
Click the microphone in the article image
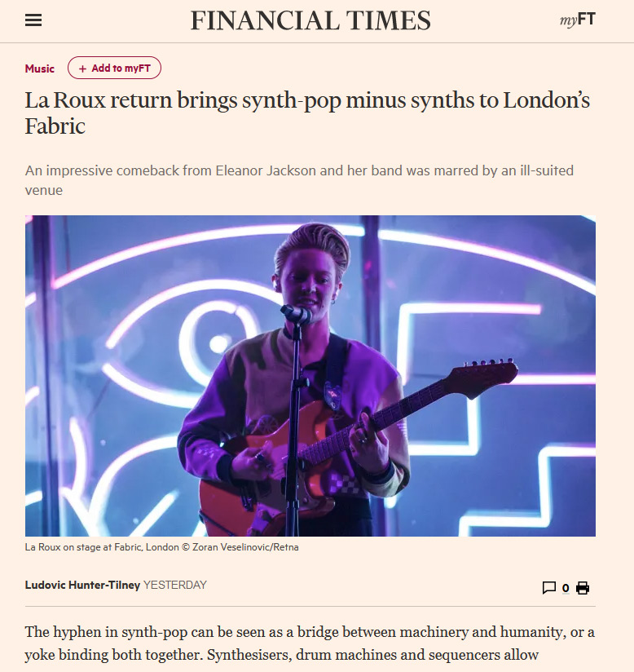click(296, 315)
